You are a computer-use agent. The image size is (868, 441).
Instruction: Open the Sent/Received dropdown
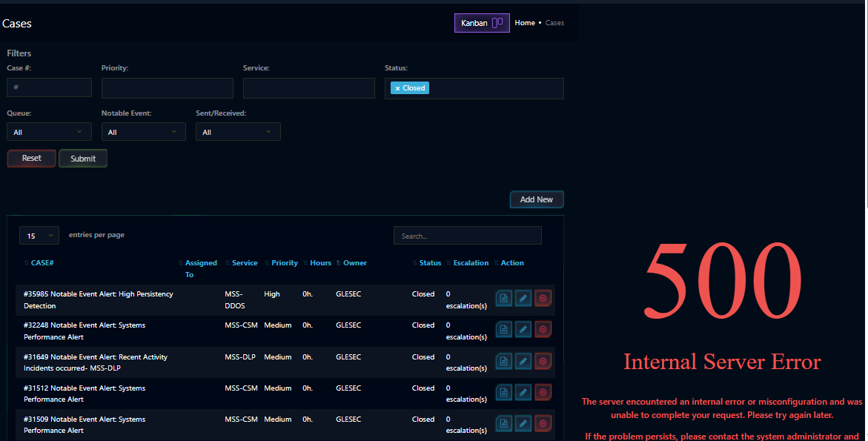point(238,132)
